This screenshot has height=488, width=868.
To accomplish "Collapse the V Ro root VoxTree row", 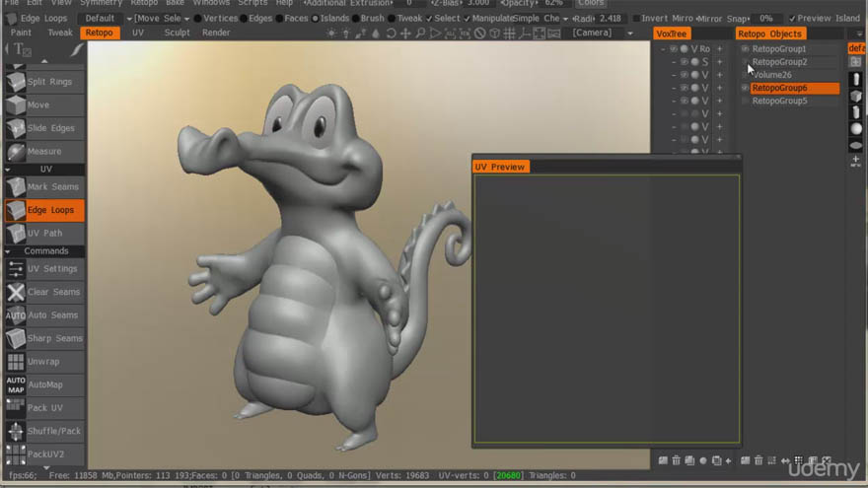I will 663,48.
